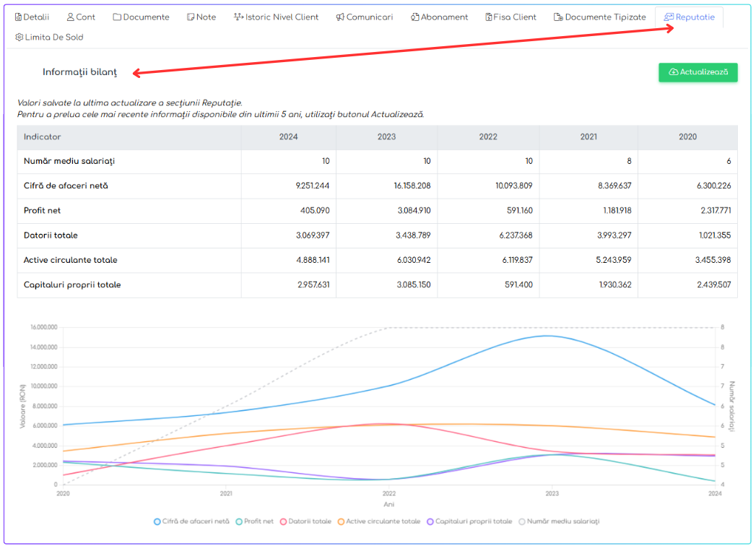Open the Note tab

pyautogui.click(x=201, y=17)
